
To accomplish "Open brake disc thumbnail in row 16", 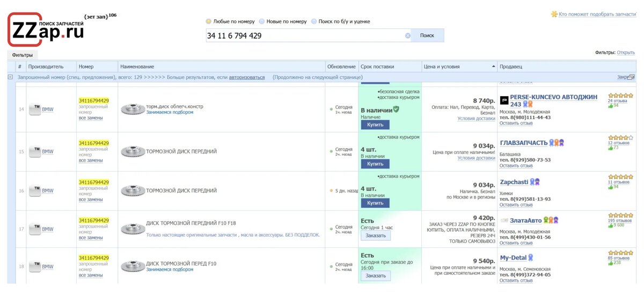I will click(133, 191).
